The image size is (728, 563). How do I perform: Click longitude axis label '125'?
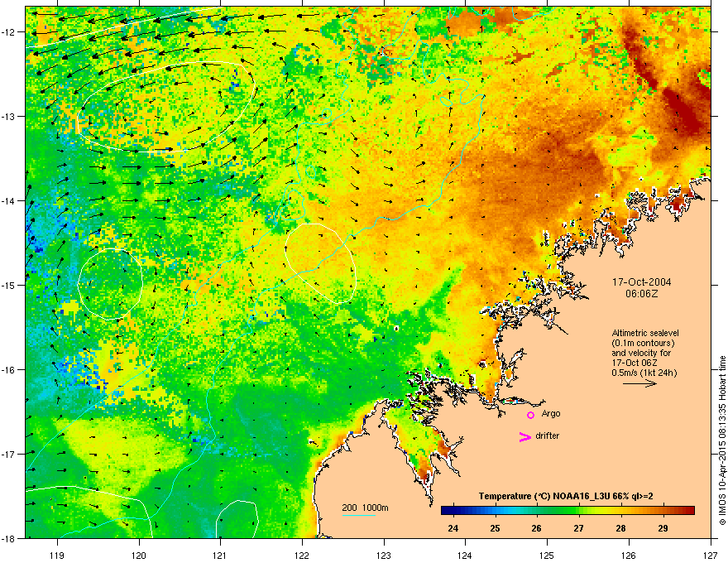point(547,555)
